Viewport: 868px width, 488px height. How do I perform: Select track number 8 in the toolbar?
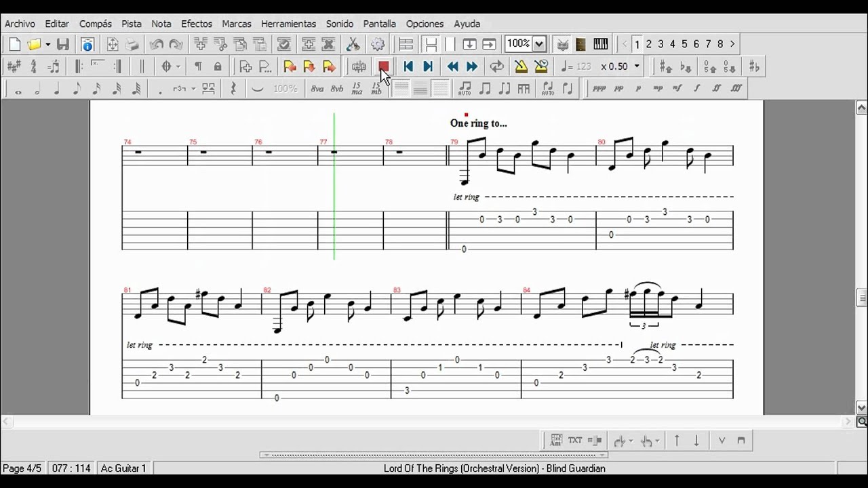click(720, 44)
